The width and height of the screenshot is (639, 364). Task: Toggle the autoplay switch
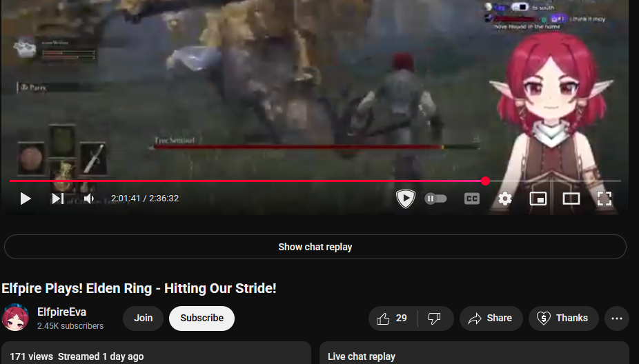435,199
